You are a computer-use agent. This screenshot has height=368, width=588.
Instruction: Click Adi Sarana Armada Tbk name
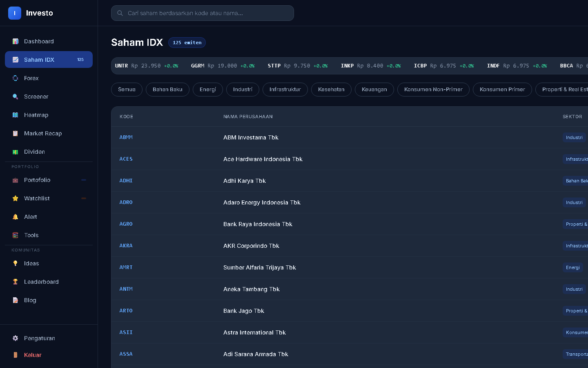pos(256,354)
